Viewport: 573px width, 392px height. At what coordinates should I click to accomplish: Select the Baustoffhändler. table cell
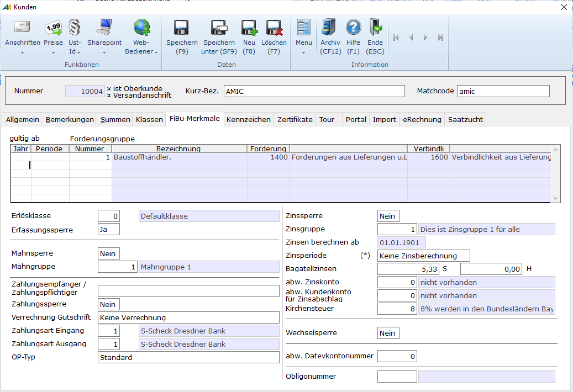click(x=180, y=157)
